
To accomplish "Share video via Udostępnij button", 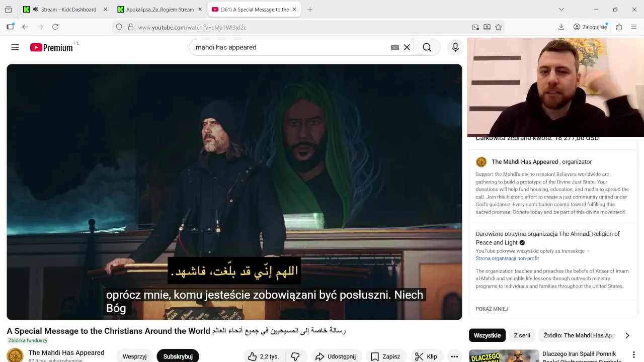I will [x=336, y=356].
